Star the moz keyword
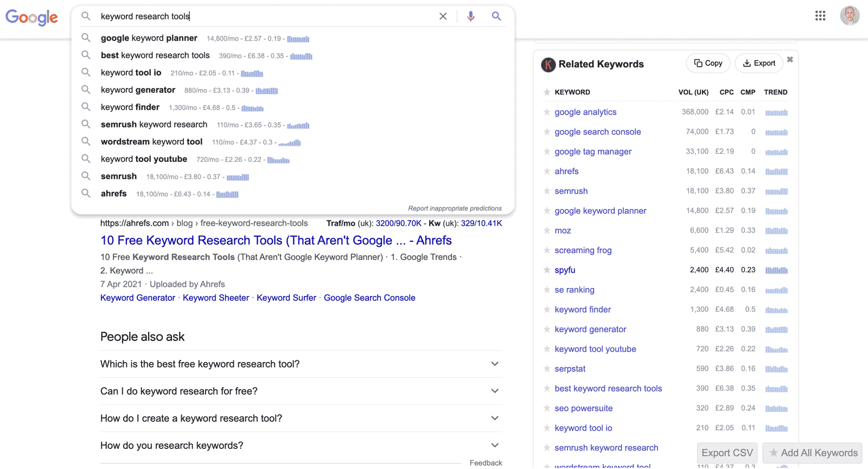This screenshot has height=469, width=868. click(547, 231)
